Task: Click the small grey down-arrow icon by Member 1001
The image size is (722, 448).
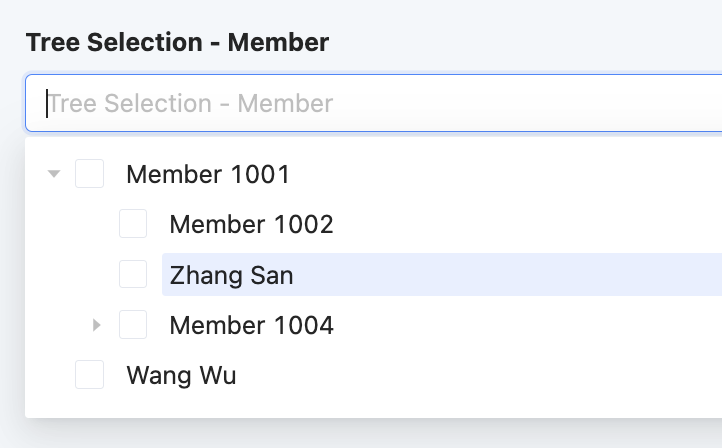Action: [x=55, y=175]
